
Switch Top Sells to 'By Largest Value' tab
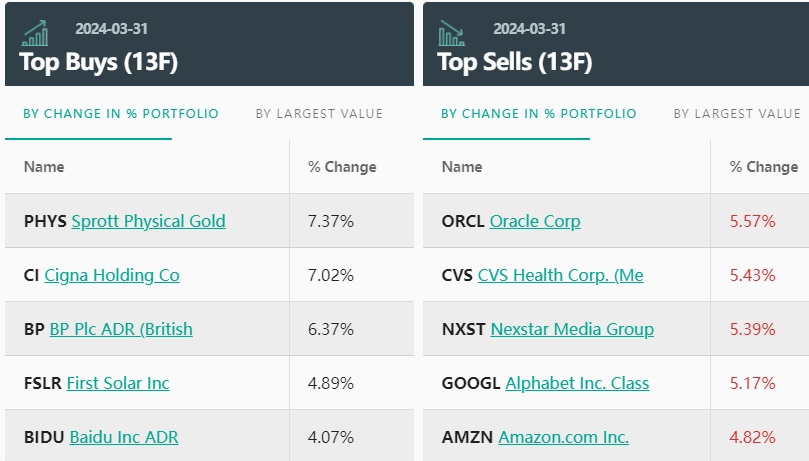point(737,113)
